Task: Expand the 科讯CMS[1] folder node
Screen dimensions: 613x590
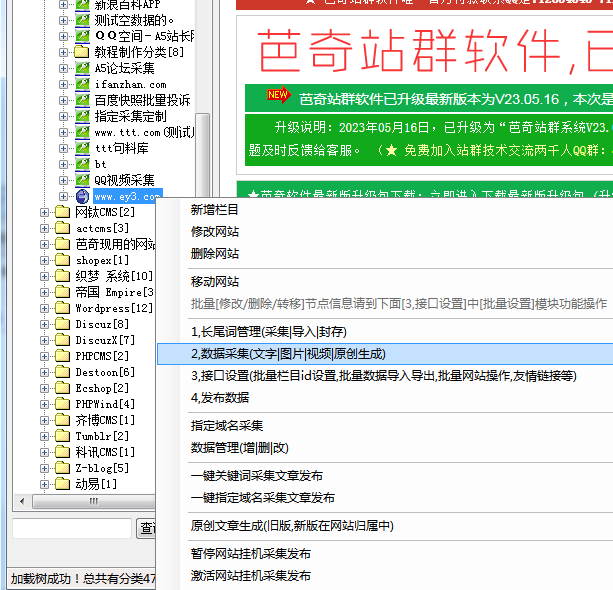Action: tap(44, 452)
